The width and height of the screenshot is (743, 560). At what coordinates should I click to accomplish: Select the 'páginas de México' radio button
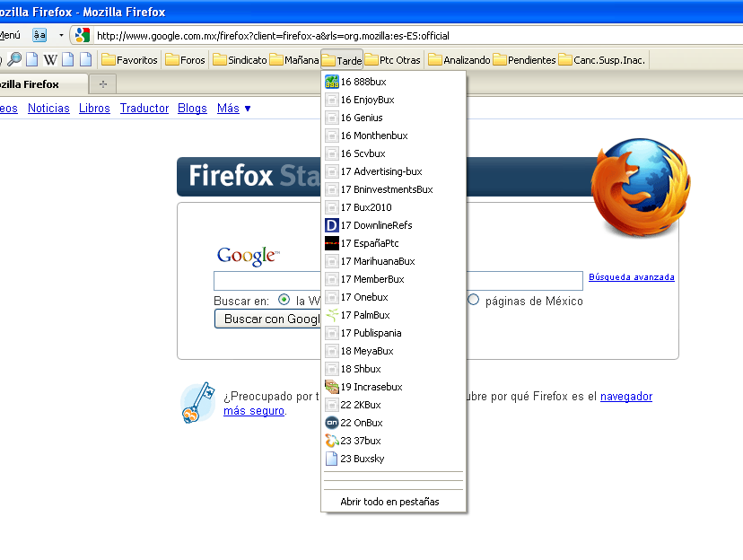474,300
